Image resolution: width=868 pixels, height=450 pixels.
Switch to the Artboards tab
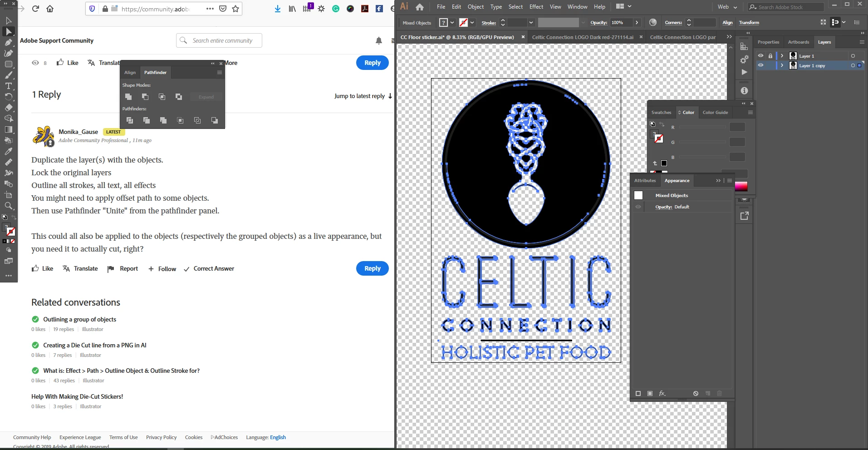(x=799, y=42)
